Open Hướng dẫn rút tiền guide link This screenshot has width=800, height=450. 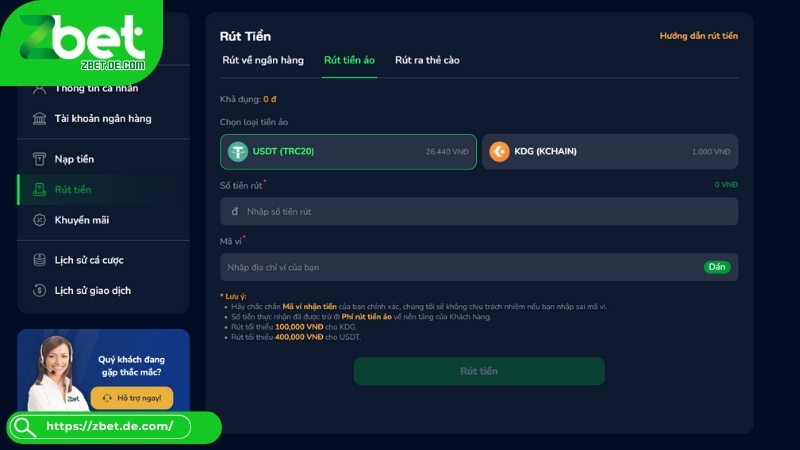[x=698, y=36]
